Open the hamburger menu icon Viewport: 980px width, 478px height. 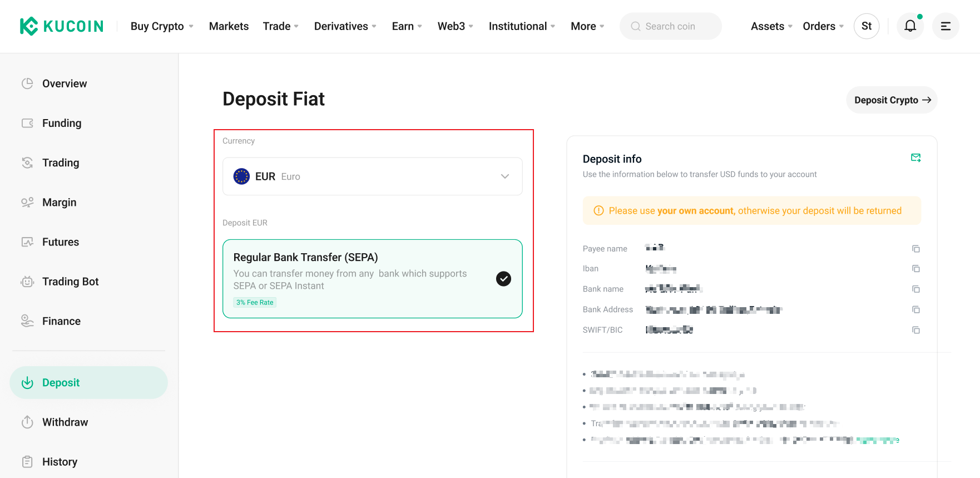click(946, 26)
